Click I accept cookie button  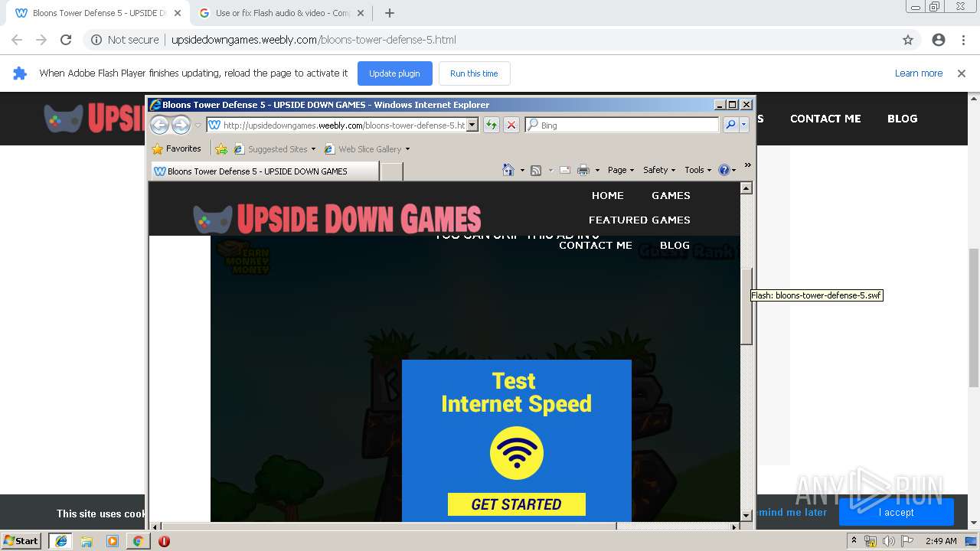tap(897, 513)
